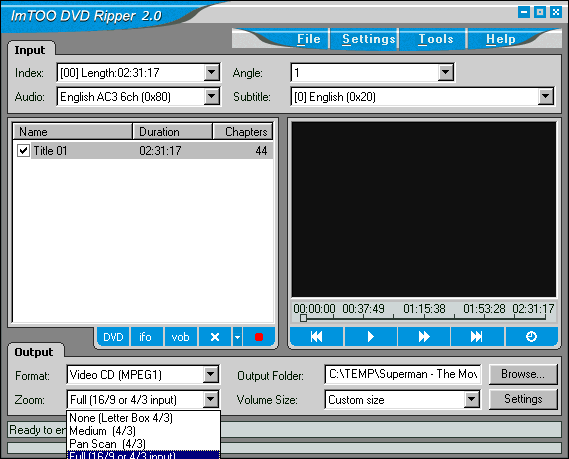This screenshot has height=459, width=569.
Task: Remove title using the X button
Action: [215, 337]
